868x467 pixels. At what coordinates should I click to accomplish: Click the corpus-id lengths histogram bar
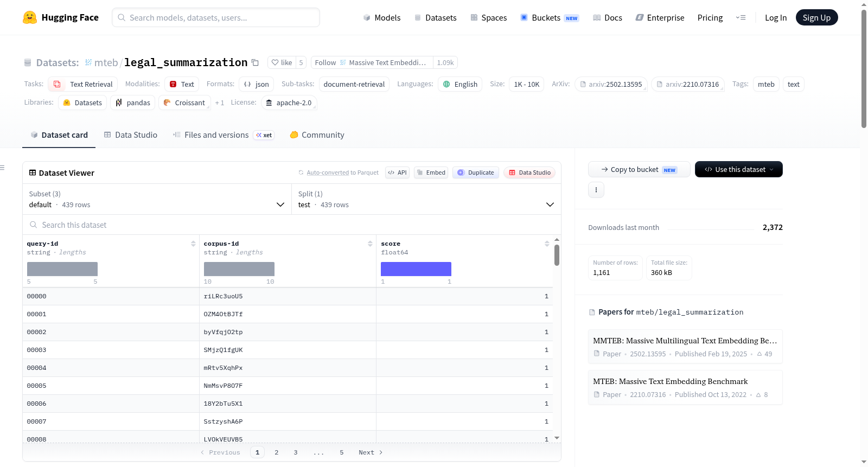click(x=239, y=269)
